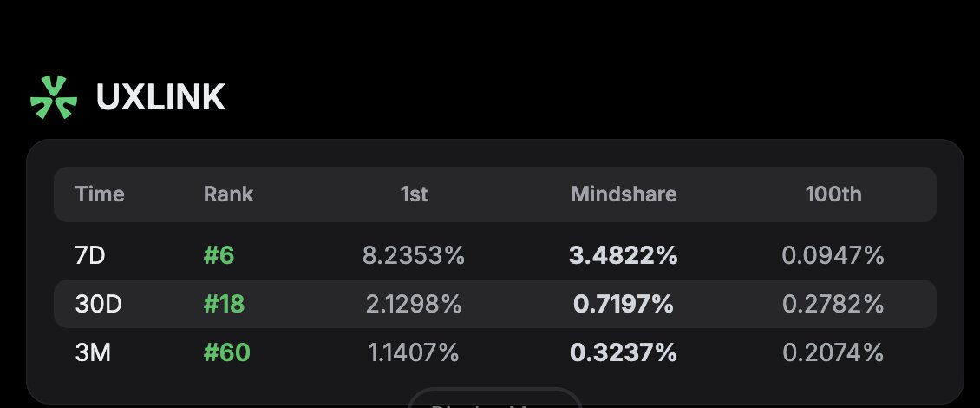Click the 0.7197% mindshare value

pos(624,304)
